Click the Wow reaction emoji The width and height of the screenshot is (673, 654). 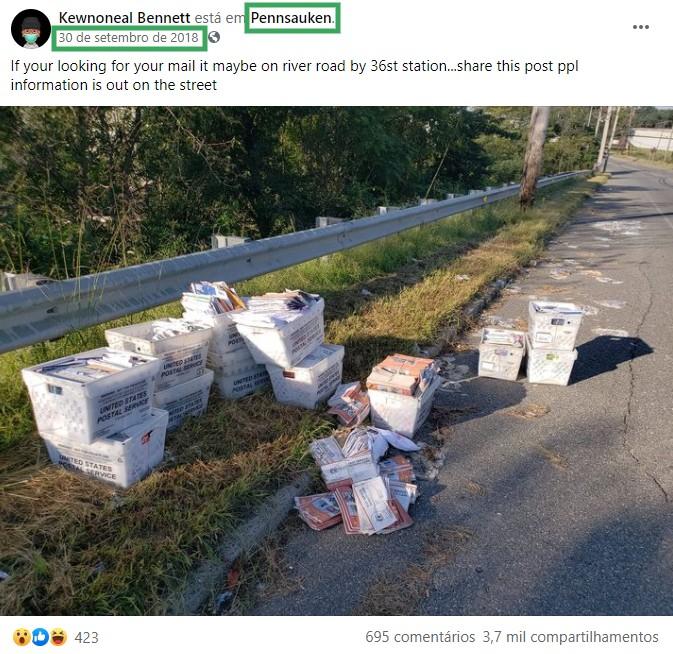21,637
